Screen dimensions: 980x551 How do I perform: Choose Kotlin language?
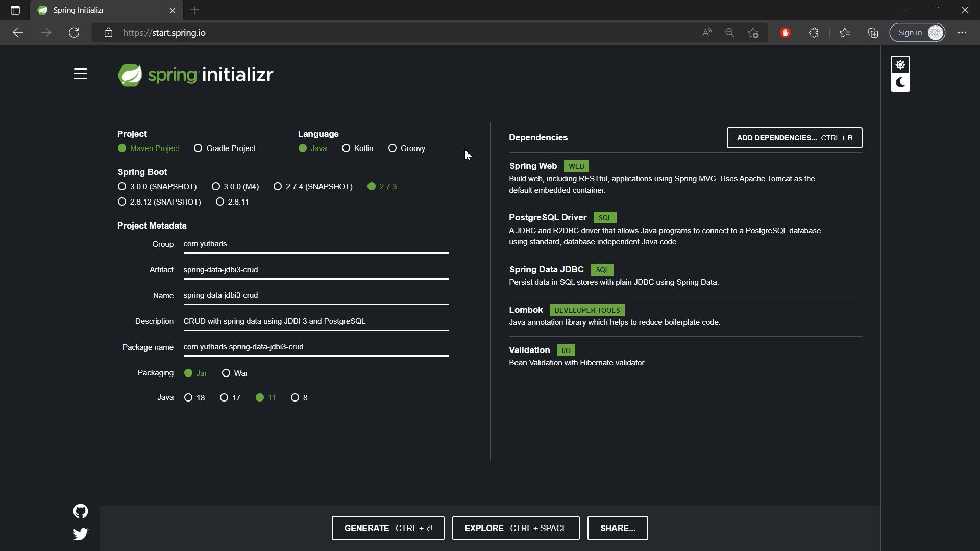coord(357,148)
